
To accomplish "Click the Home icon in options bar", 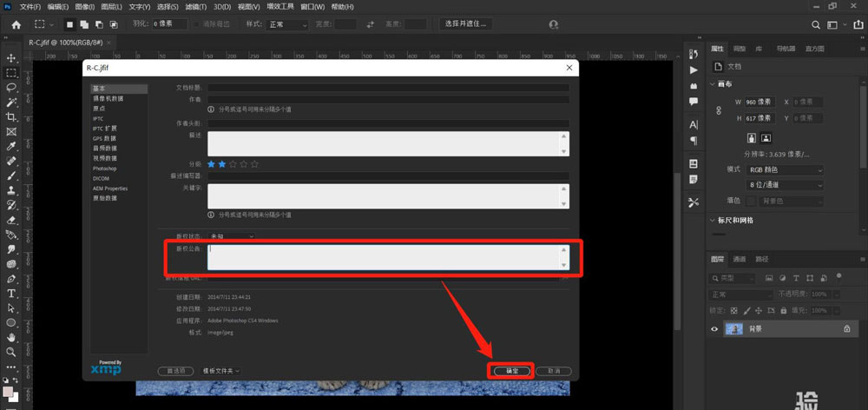I will click(x=16, y=24).
